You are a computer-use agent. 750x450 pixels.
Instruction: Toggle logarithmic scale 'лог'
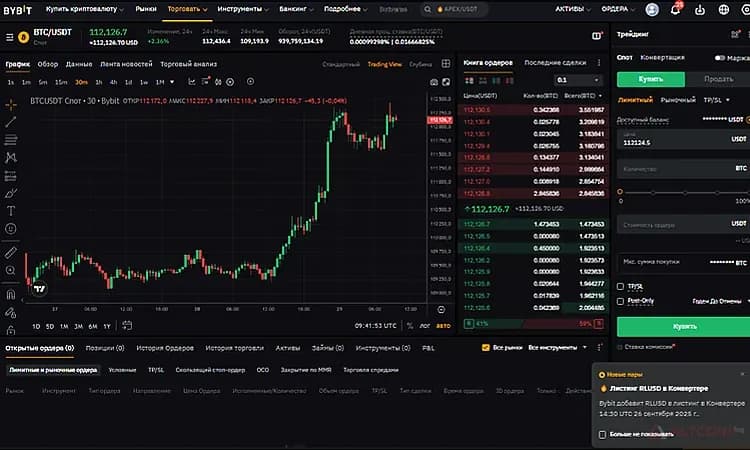click(x=425, y=326)
